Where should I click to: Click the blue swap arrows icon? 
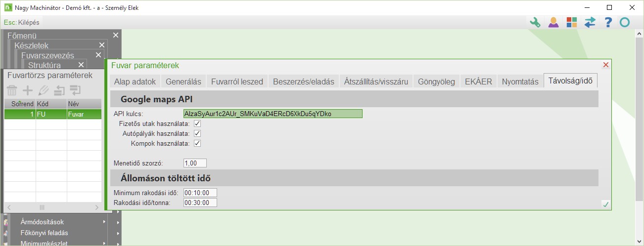[590, 22]
